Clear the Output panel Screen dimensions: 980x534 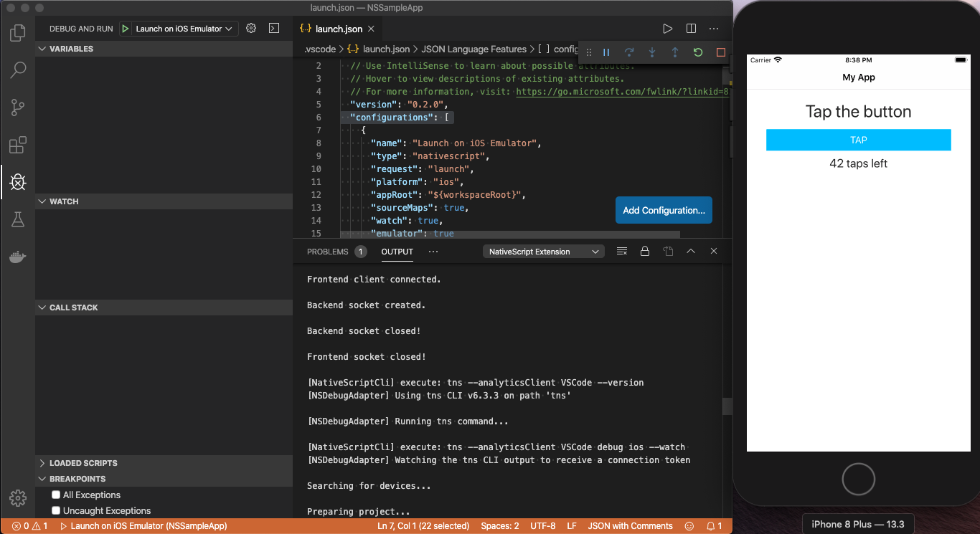pyautogui.click(x=621, y=251)
